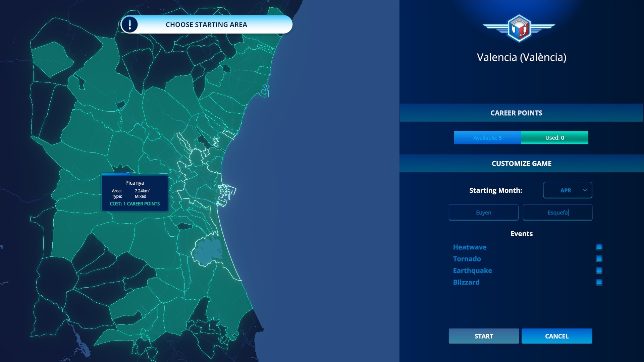Click the Euyen name input field

point(483,213)
